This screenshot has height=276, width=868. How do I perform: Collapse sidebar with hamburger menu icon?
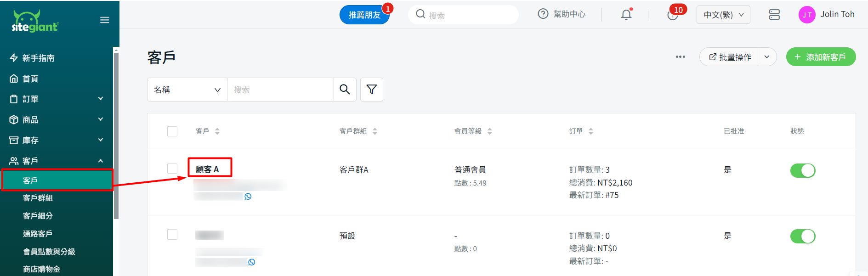(x=105, y=20)
